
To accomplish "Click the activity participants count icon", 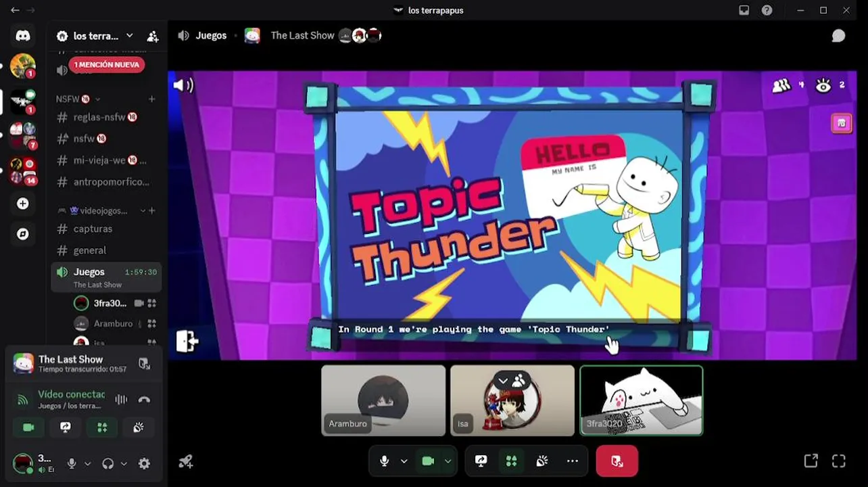I will [781, 86].
